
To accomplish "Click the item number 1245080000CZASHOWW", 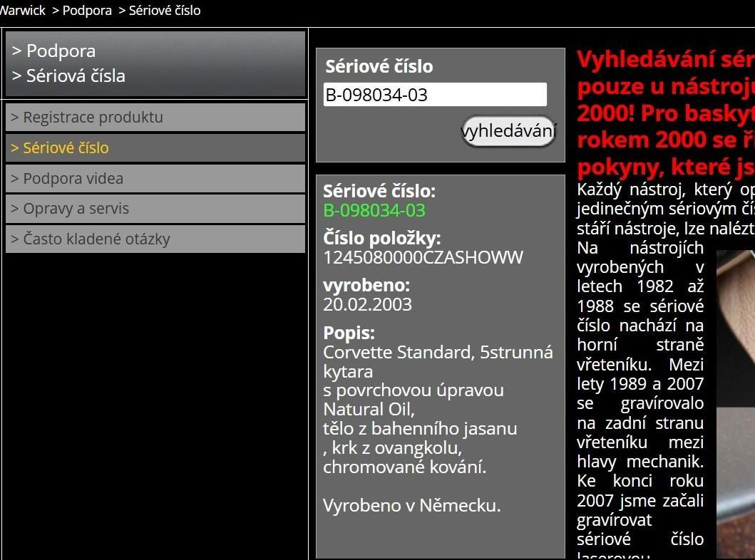I will click(x=423, y=258).
